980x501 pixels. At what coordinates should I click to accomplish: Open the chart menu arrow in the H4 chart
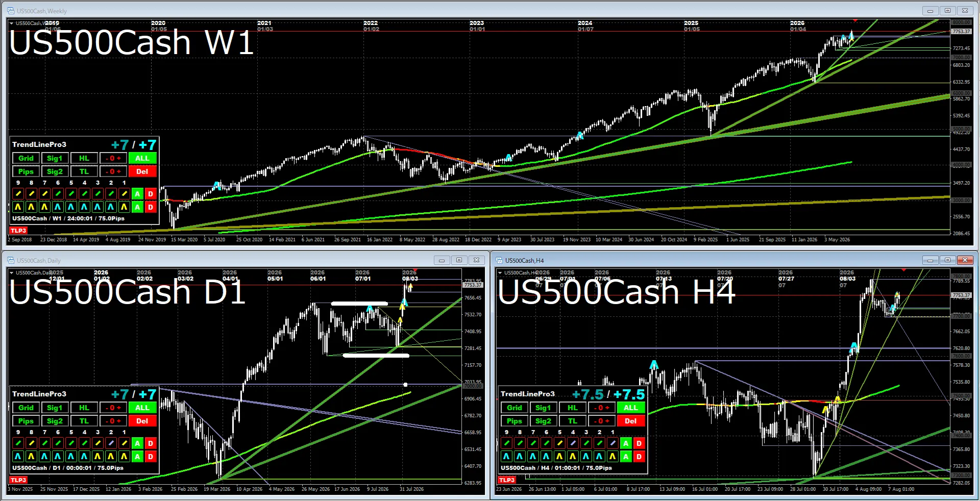click(500, 272)
